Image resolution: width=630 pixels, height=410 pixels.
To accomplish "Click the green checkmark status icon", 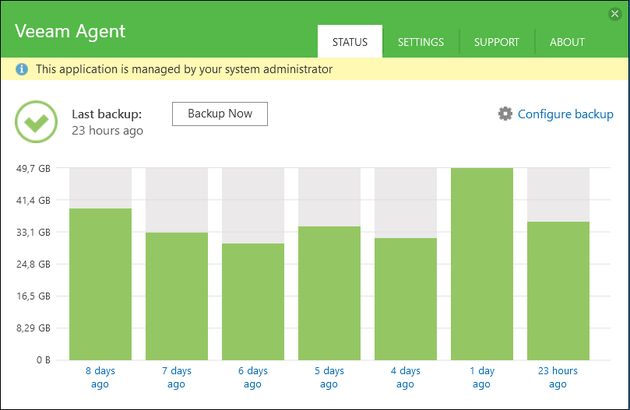I will pyautogui.click(x=36, y=122).
